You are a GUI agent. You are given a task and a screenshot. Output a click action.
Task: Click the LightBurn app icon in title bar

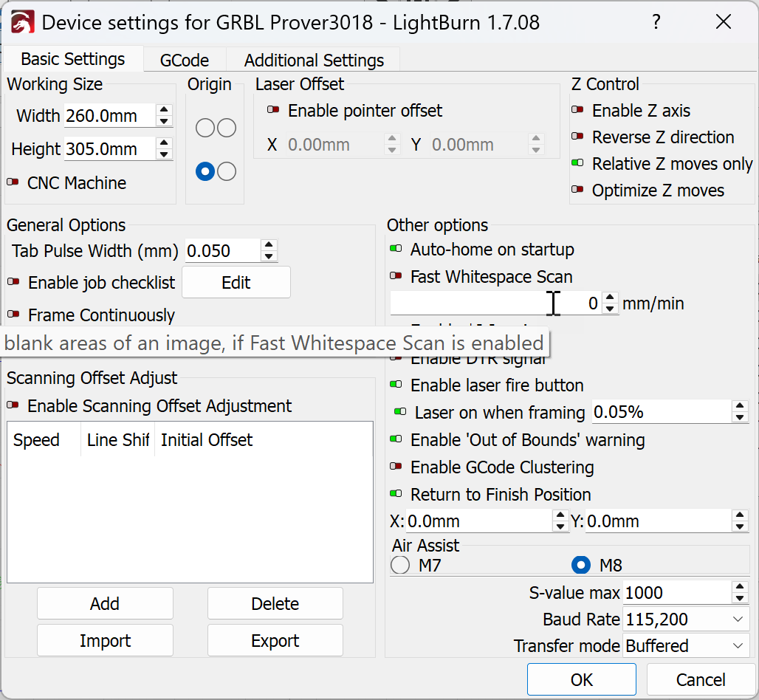[x=22, y=22]
